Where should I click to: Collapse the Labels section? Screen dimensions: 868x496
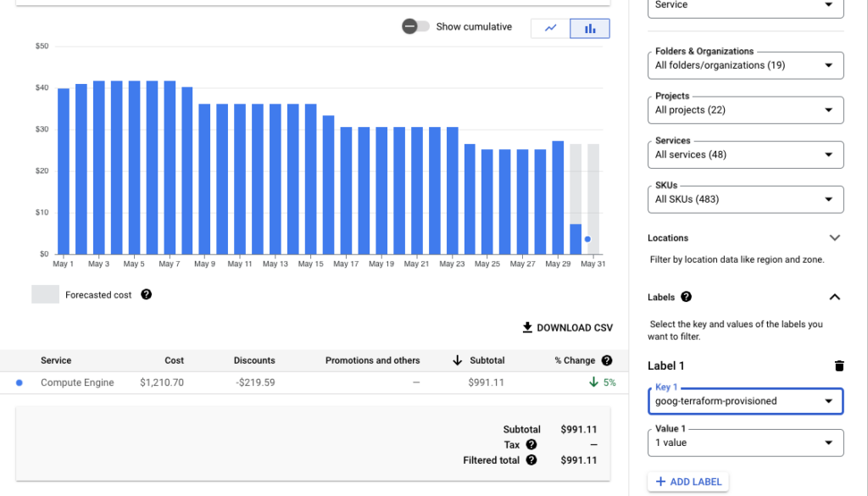(x=834, y=297)
